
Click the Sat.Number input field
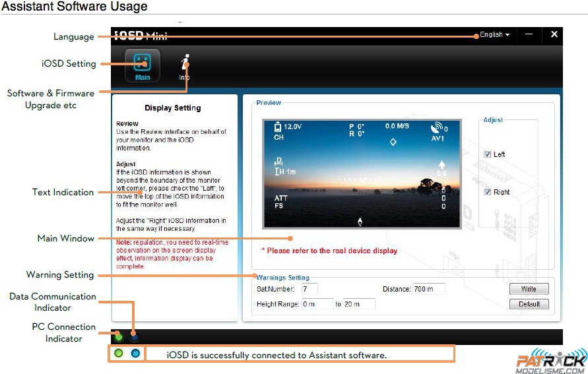click(x=310, y=289)
